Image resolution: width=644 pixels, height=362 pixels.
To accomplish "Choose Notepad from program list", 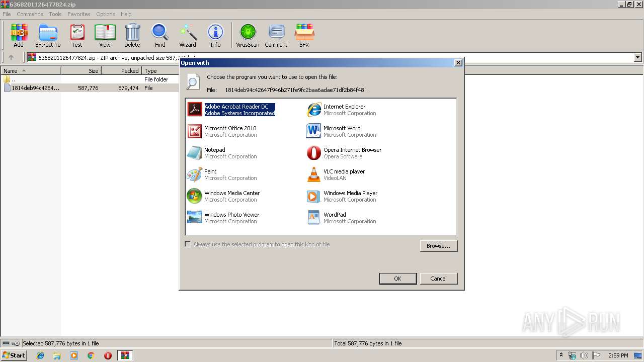I will [x=222, y=153].
